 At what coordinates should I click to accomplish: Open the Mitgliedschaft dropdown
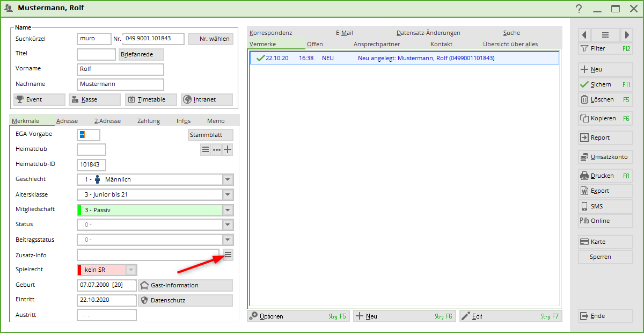[x=228, y=210]
